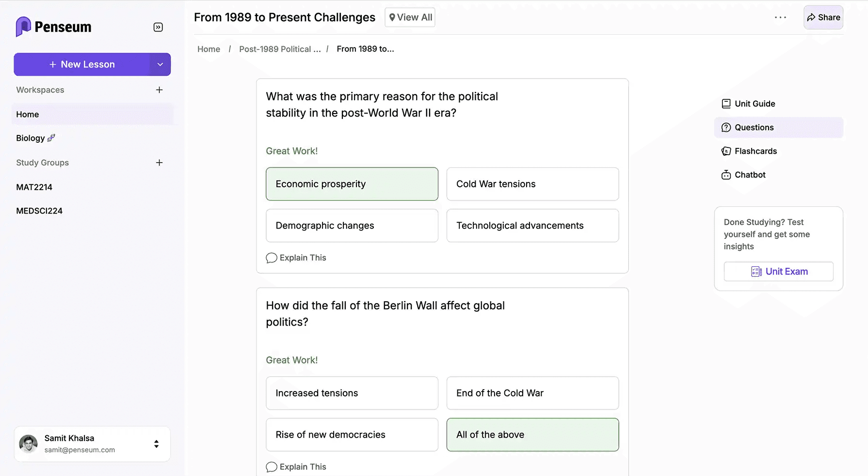The height and width of the screenshot is (476, 868).
Task: Open the more options ellipsis menu
Action: click(x=780, y=17)
